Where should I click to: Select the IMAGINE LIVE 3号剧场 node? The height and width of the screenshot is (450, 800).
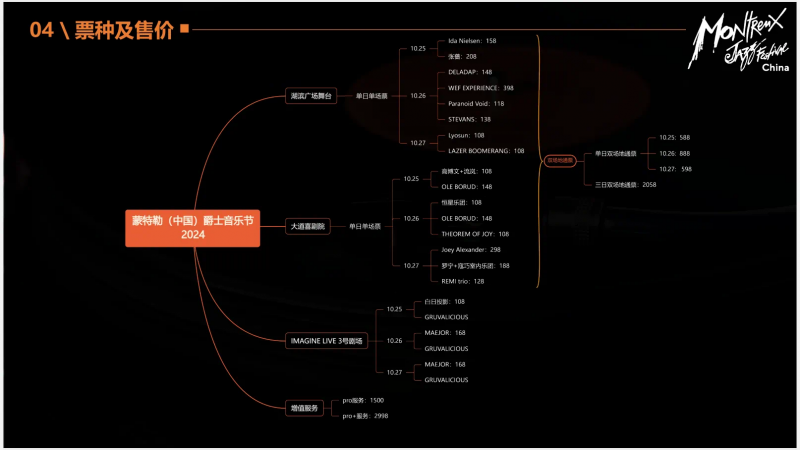pos(327,341)
